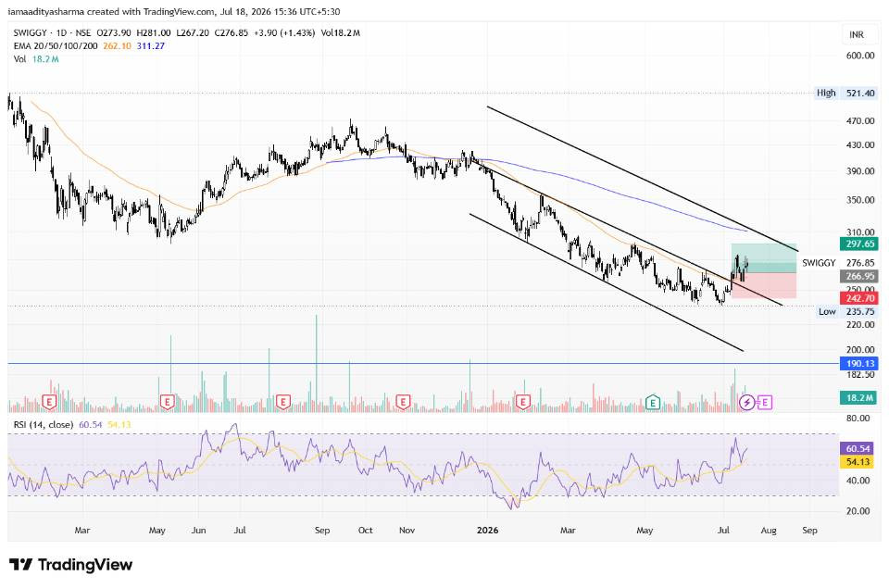Image resolution: width=889 pixels, height=588 pixels.
Task: Click the 600.00 price axis label
Action: 860,56
